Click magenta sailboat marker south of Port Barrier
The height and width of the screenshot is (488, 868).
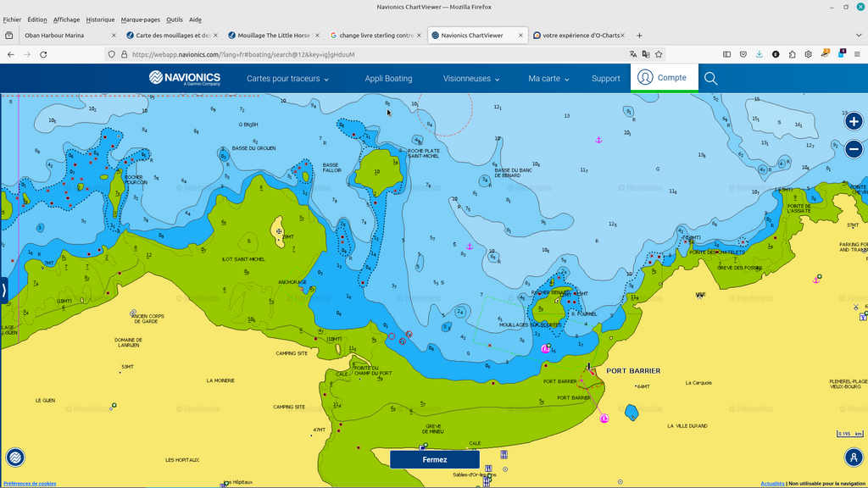pos(604,419)
